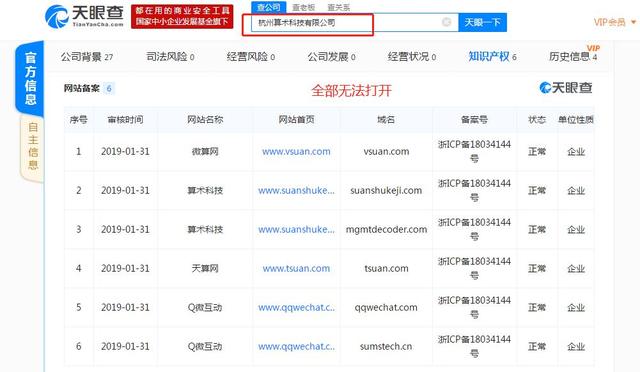The image size is (640, 372).
Task: Click the 备案号 column header
Action: pyautogui.click(x=474, y=120)
